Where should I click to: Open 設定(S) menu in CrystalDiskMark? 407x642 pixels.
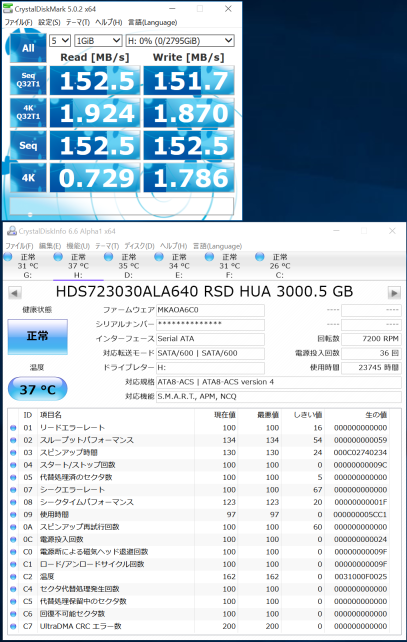coord(49,22)
